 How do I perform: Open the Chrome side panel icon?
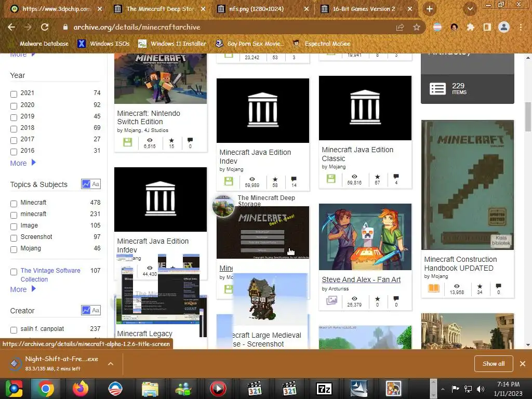(x=487, y=27)
